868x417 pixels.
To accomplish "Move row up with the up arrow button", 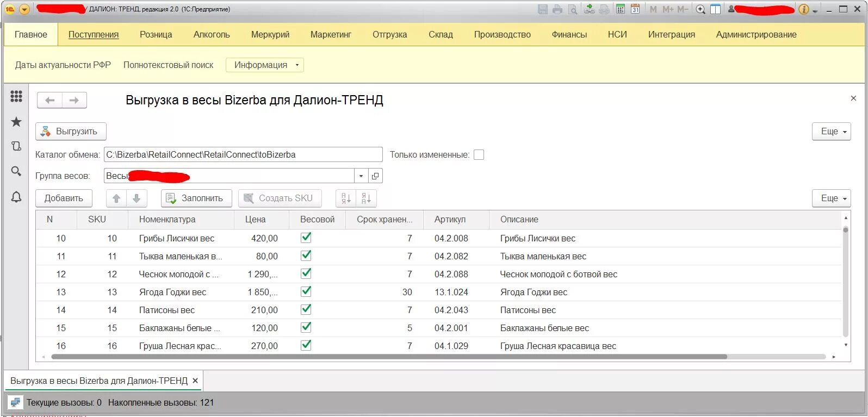I will 116,198.
